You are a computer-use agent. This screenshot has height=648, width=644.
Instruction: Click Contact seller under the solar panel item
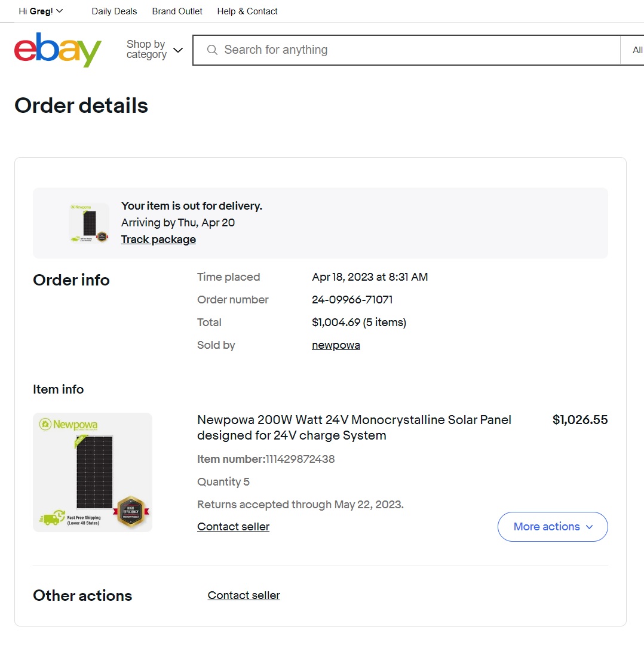pos(233,527)
